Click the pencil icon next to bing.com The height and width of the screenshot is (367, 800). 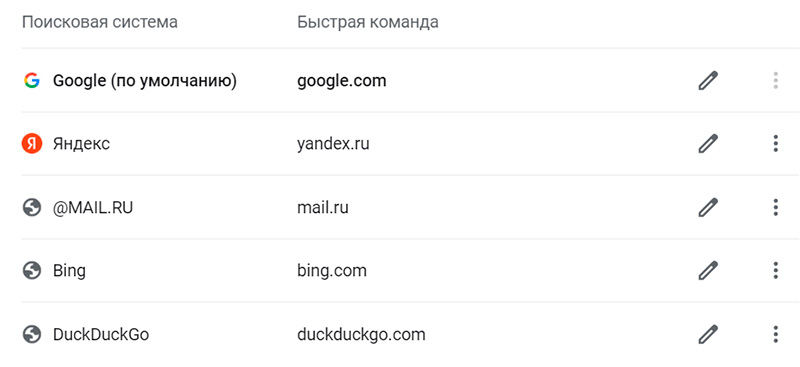click(708, 271)
